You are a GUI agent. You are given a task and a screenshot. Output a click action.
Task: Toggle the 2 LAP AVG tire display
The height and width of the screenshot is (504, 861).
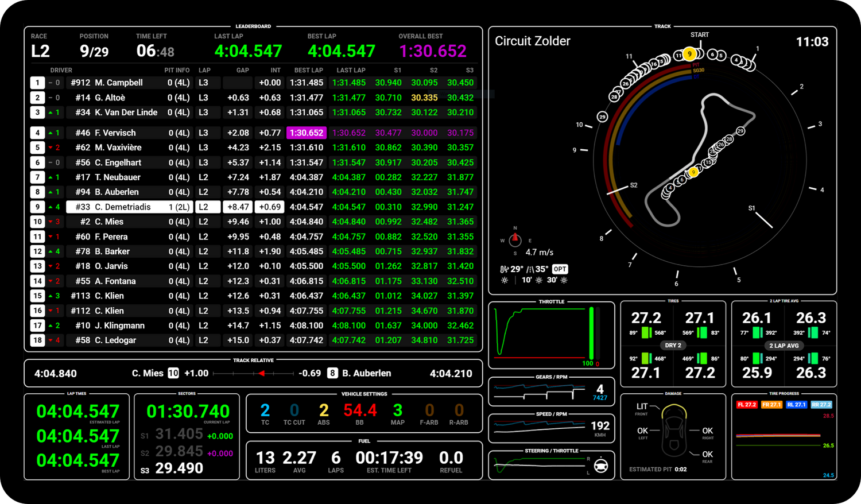[x=784, y=346]
